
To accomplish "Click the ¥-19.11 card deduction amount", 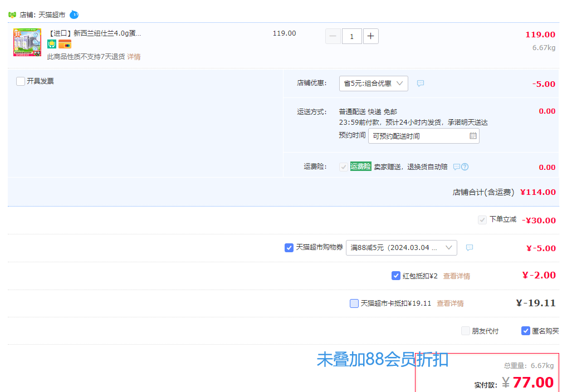I will point(536,303).
